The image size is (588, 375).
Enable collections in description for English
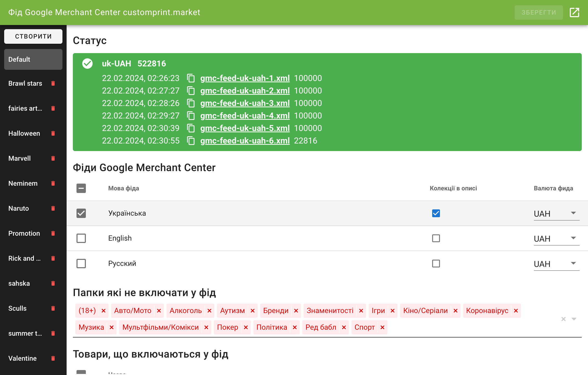click(436, 238)
